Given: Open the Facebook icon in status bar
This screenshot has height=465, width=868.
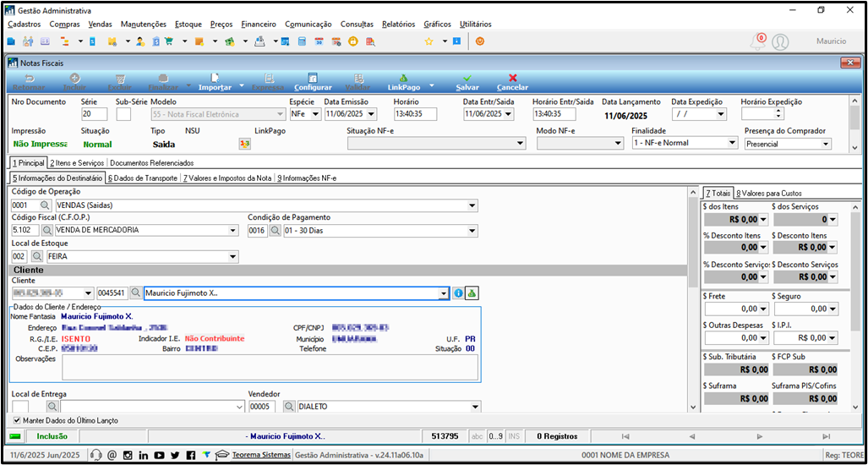Looking at the screenshot, I should [191, 455].
